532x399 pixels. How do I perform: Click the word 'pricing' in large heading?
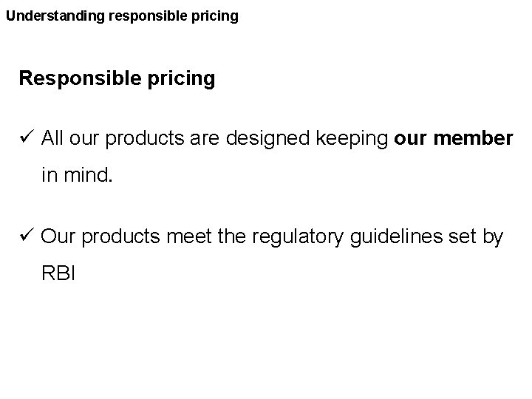(x=181, y=79)
